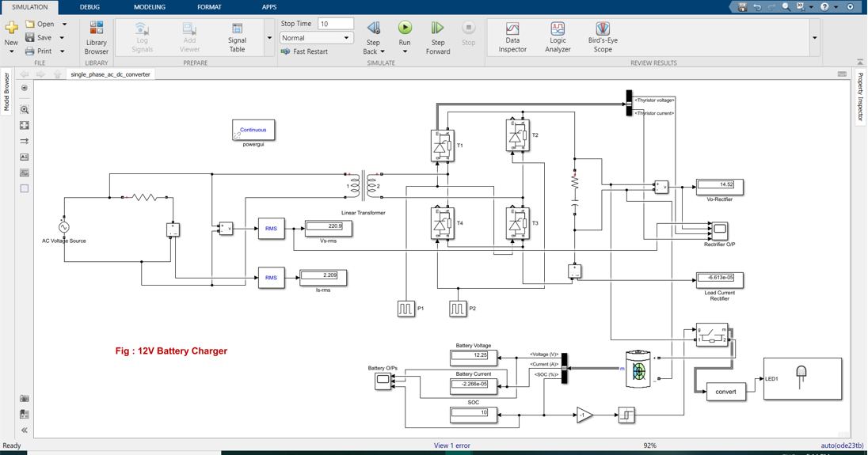Select the battery block
This screenshot has height=455, width=868.
tap(638, 368)
